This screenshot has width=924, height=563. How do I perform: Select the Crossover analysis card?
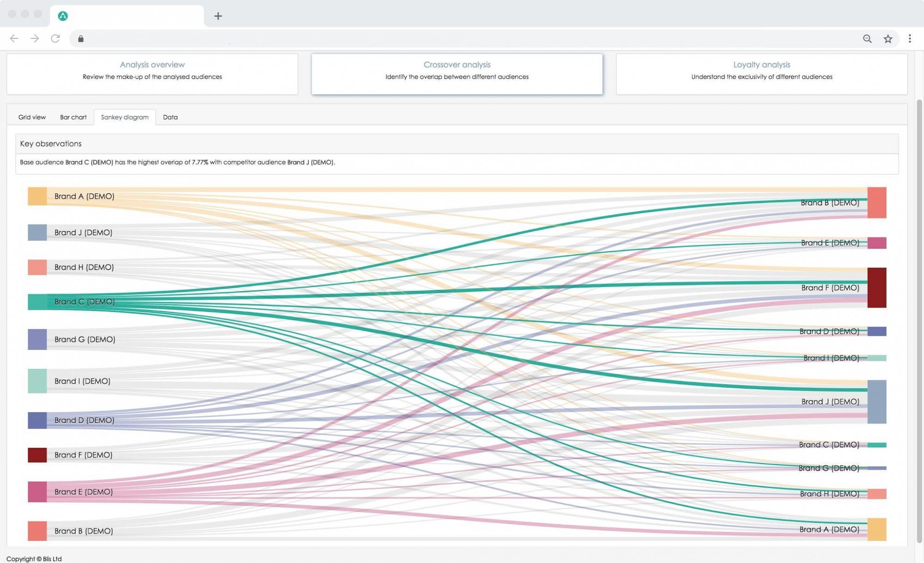(457, 74)
